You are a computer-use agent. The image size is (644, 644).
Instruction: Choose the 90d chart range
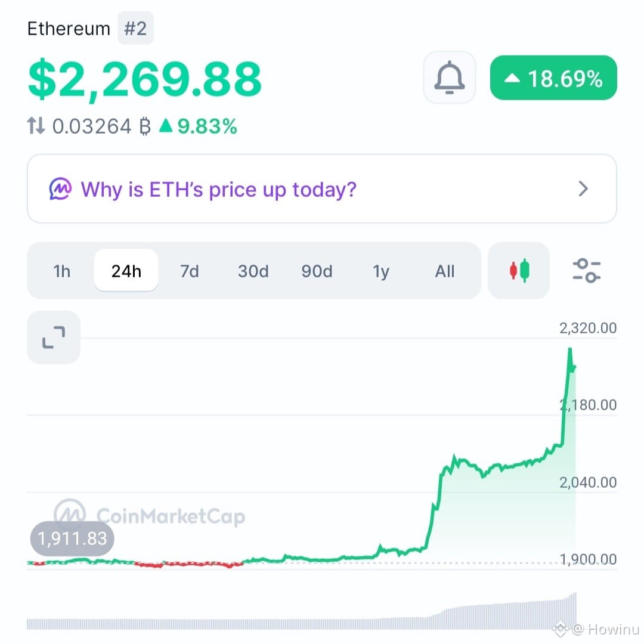(x=317, y=271)
